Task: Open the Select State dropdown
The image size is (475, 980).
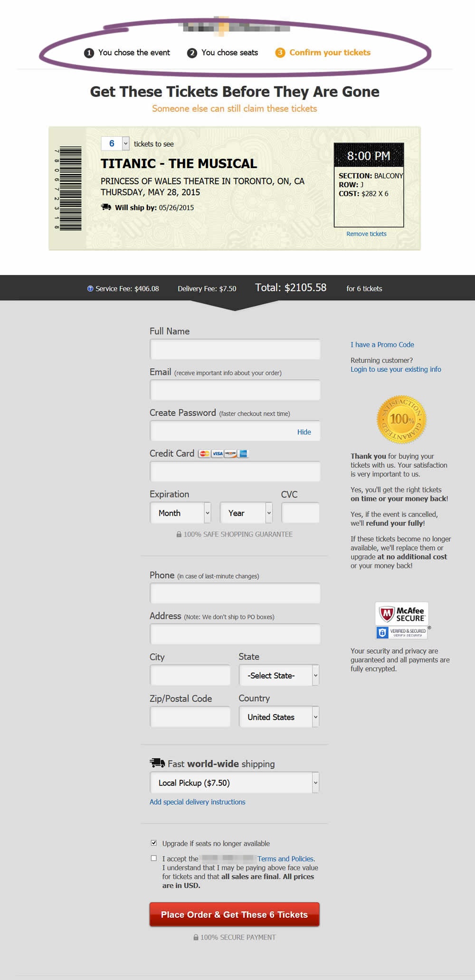Action: pyautogui.click(x=279, y=676)
